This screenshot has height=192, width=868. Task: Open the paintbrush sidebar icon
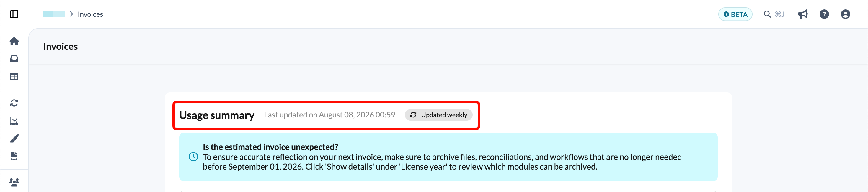14,138
